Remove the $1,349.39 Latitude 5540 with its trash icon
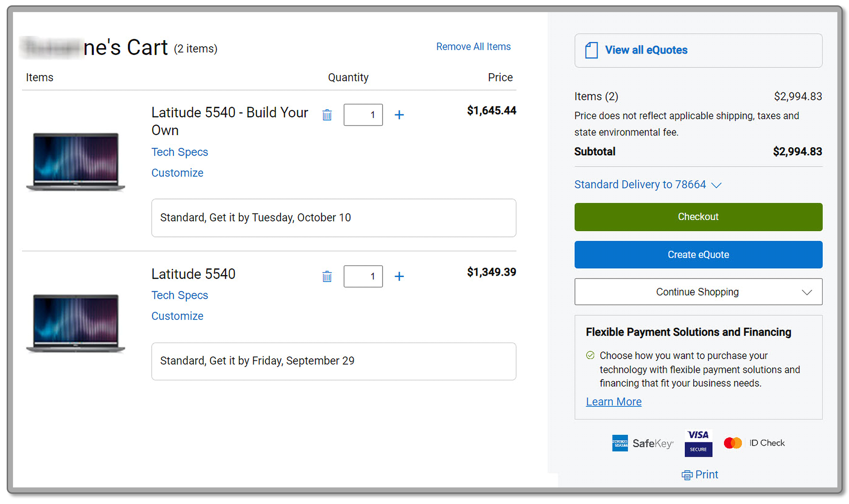The image size is (849, 504). coord(327,277)
